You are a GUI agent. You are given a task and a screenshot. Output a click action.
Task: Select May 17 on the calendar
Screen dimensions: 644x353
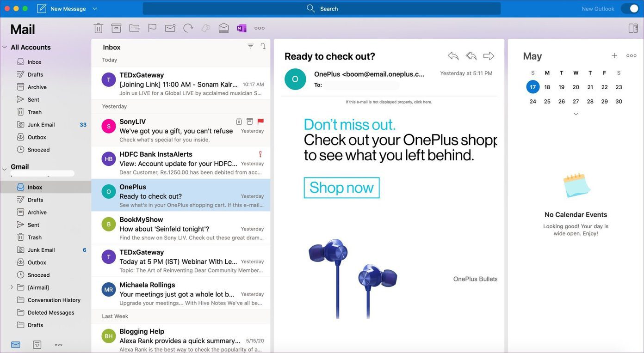(x=533, y=87)
